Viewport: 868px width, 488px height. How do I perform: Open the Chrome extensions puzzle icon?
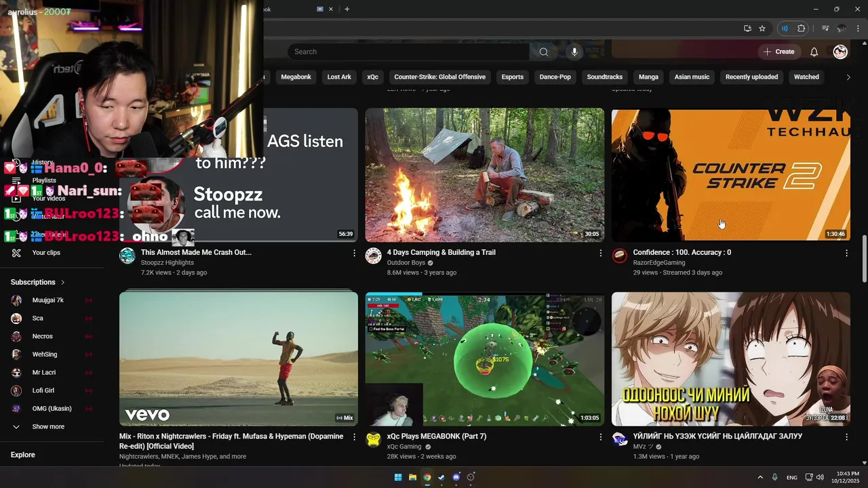(801, 28)
